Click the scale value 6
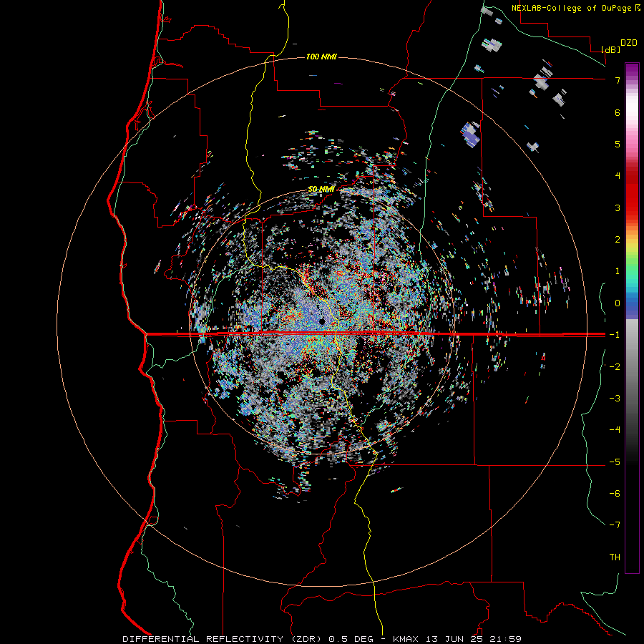Viewport: 644px width, 644px height. [x=618, y=112]
